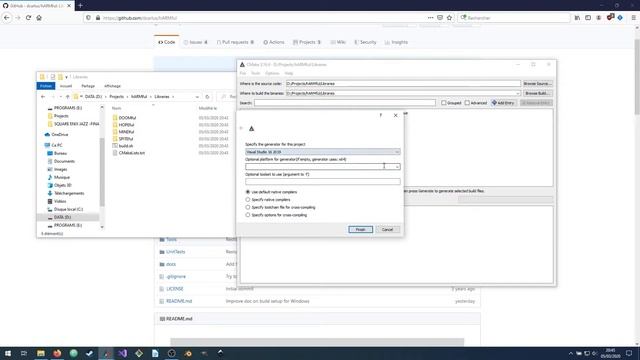Click the help question mark in the dialog title
The image size is (640, 360).
coord(381,116)
